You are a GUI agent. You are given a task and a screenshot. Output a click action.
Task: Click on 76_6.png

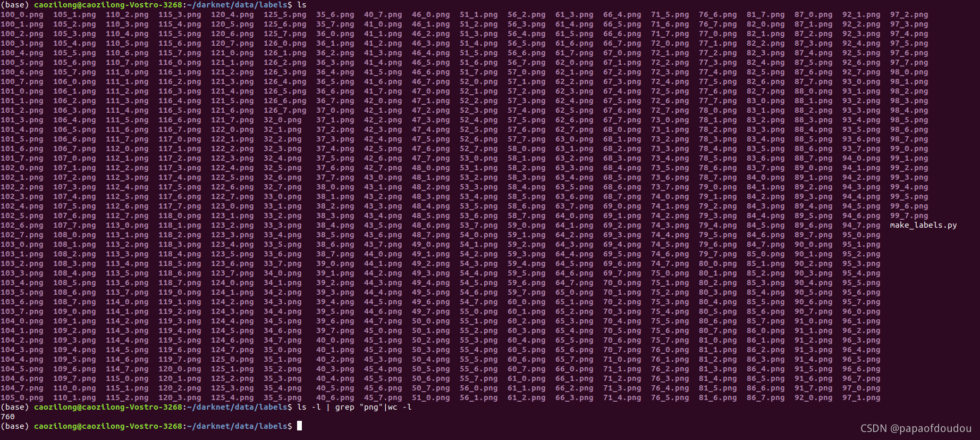(718, 14)
